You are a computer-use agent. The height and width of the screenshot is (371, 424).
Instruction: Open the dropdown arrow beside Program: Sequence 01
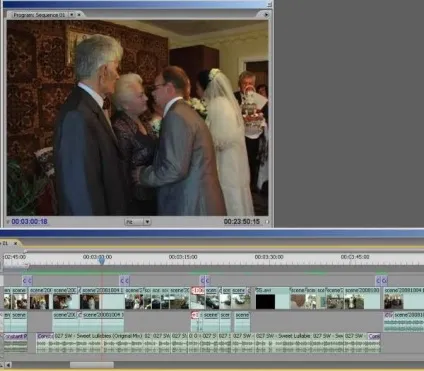pyautogui.click(x=72, y=15)
